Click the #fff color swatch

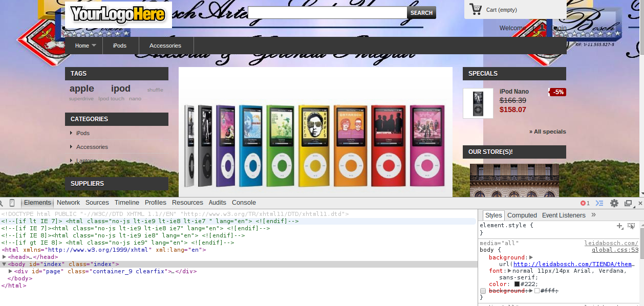tap(537, 291)
